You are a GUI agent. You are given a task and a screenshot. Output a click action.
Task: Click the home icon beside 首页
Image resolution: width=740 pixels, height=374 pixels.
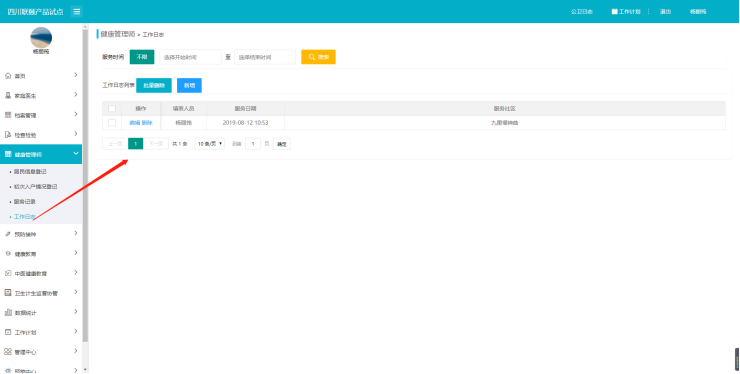coord(8,76)
